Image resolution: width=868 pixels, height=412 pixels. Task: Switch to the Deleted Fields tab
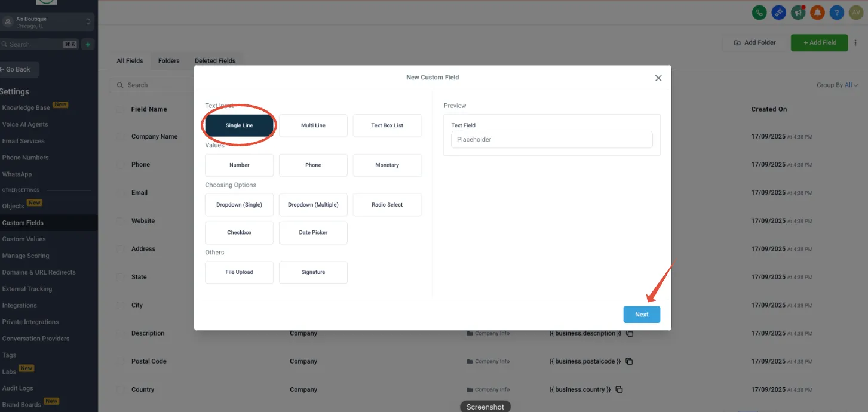pyautogui.click(x=215, y=60)
